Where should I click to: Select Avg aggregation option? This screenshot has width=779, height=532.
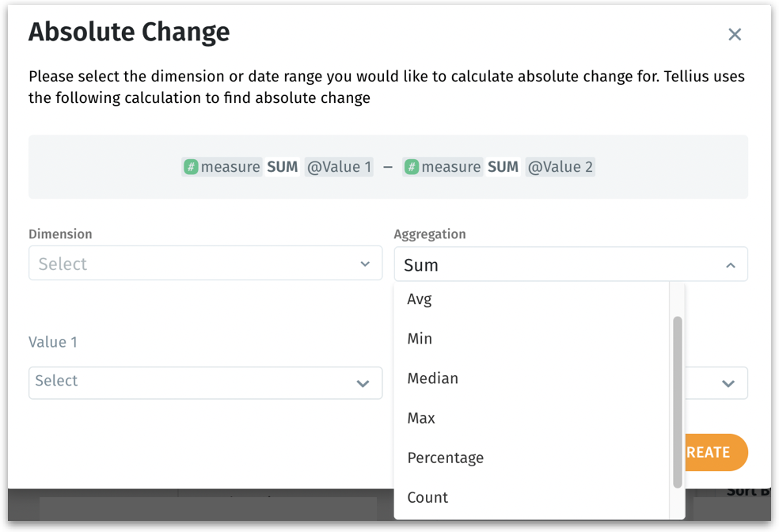420,299
